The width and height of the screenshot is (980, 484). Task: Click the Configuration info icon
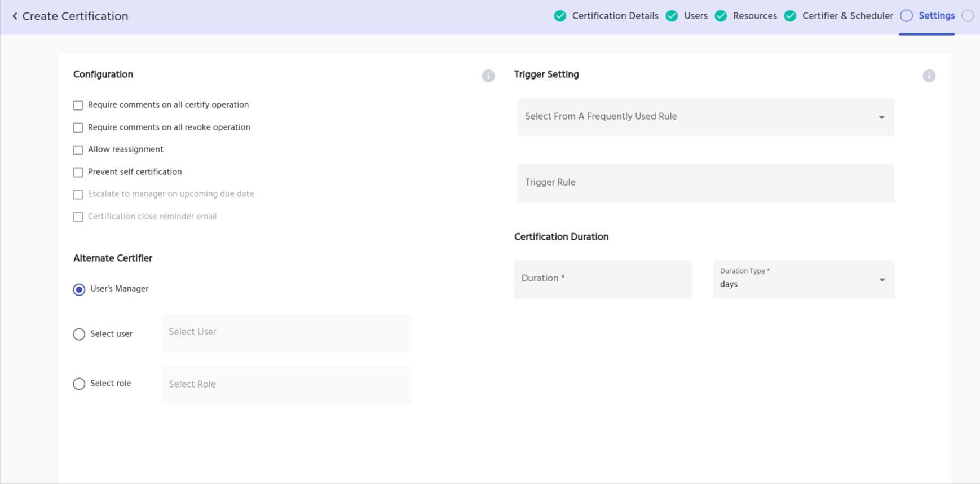coord(488,76)
